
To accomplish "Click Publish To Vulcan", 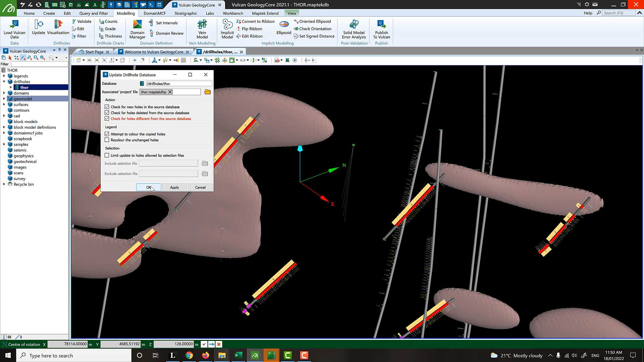I will [381, 29].
